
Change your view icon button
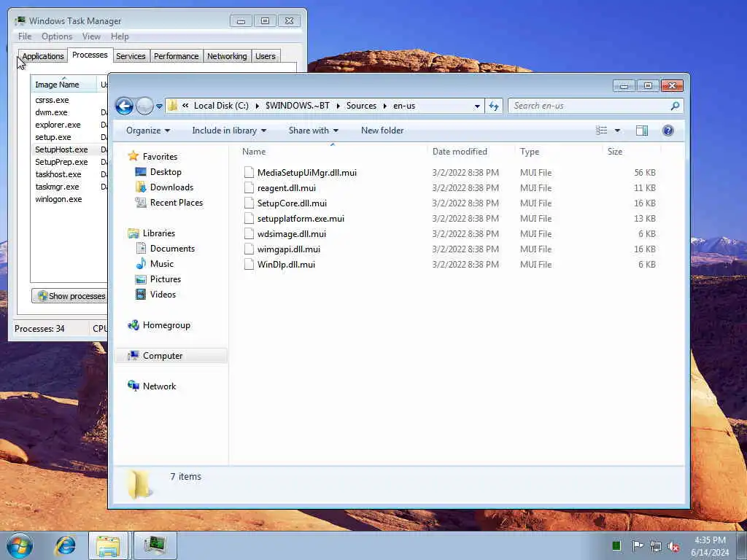pyautogui.click(x=602, y=131)
